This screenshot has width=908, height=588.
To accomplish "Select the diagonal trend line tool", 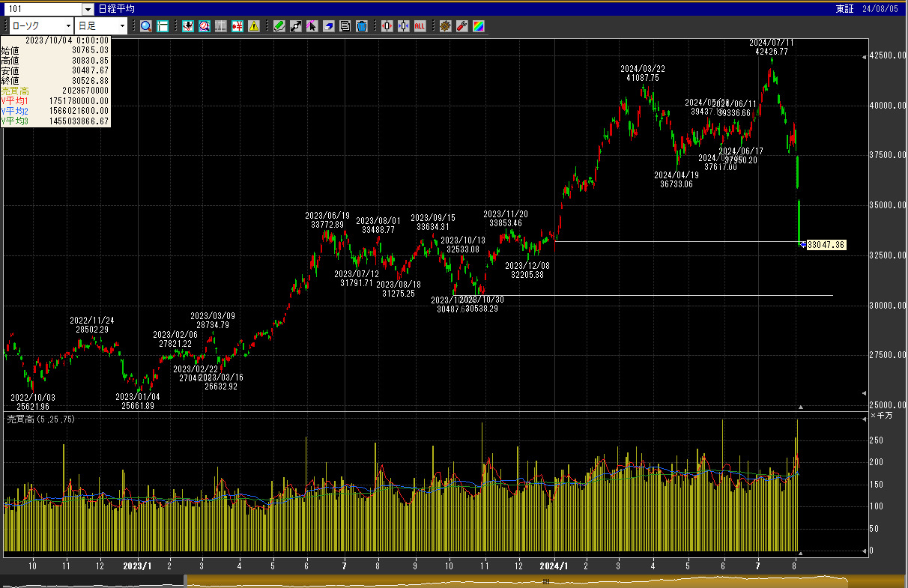I will 295,26.
